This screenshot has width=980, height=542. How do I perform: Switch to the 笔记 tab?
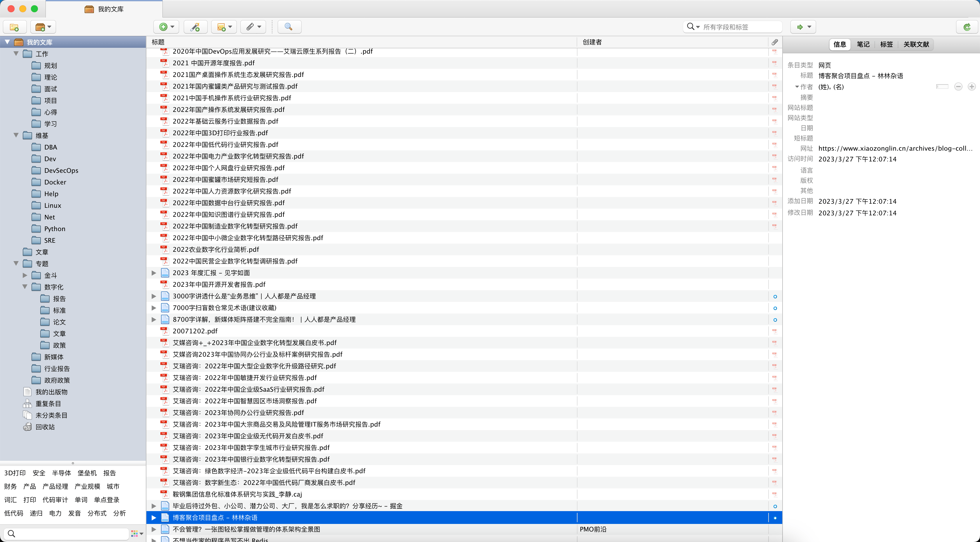click(x=863, y=45)
